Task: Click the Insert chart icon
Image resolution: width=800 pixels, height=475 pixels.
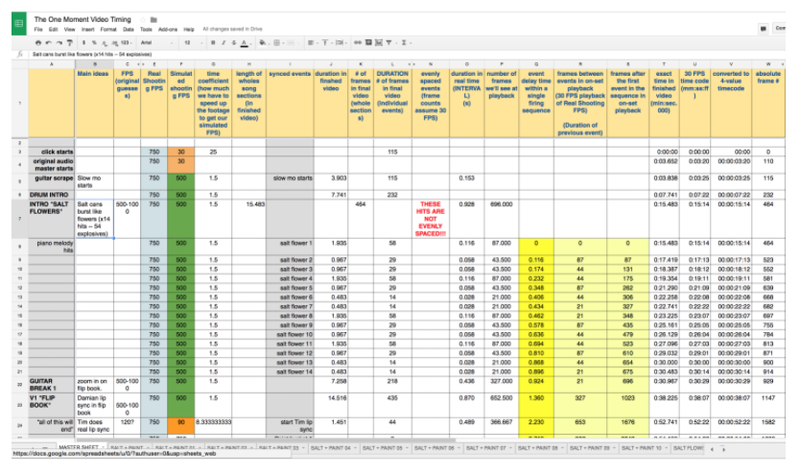Action: [x=379, y=43]
